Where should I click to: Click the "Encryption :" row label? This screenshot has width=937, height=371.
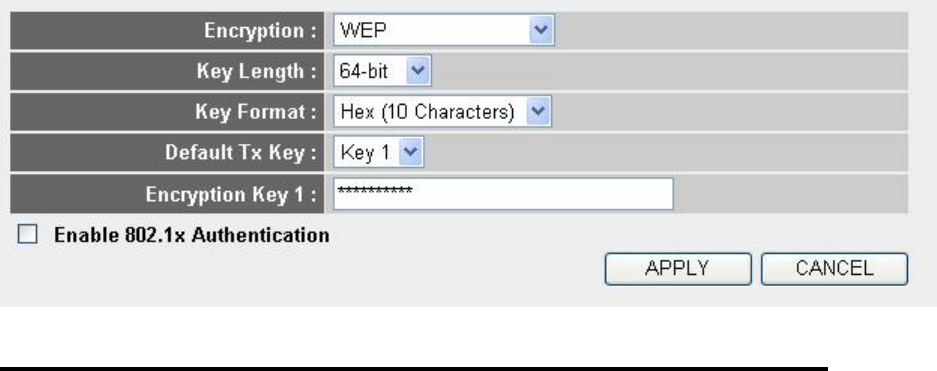[x=260, y=30]
